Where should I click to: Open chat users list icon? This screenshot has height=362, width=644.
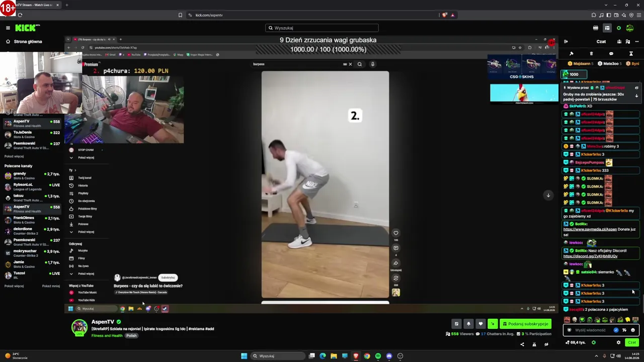628,42
